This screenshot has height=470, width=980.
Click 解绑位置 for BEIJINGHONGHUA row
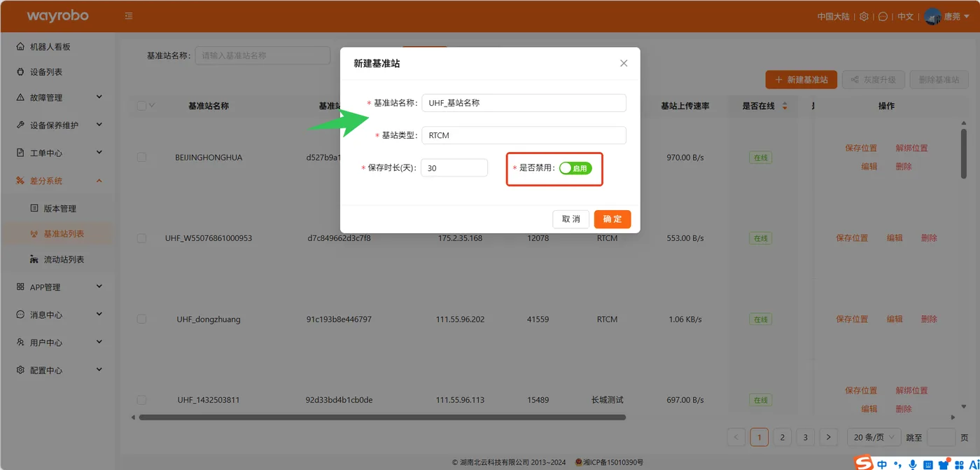[911, 148]
